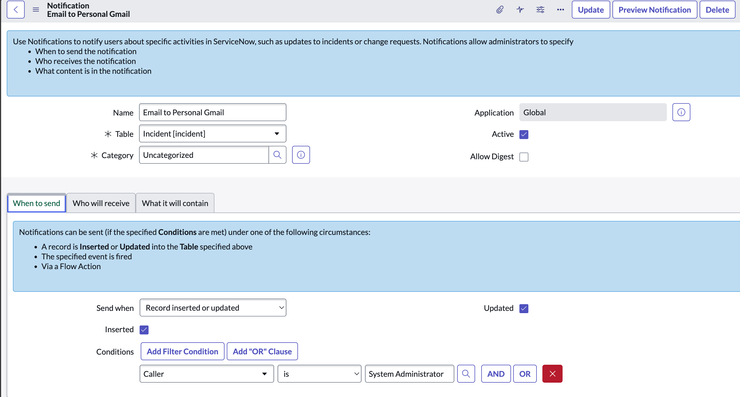The image size is (740, 397).
Task: Uncheck the Active checkbox
Action: (524, 135)
